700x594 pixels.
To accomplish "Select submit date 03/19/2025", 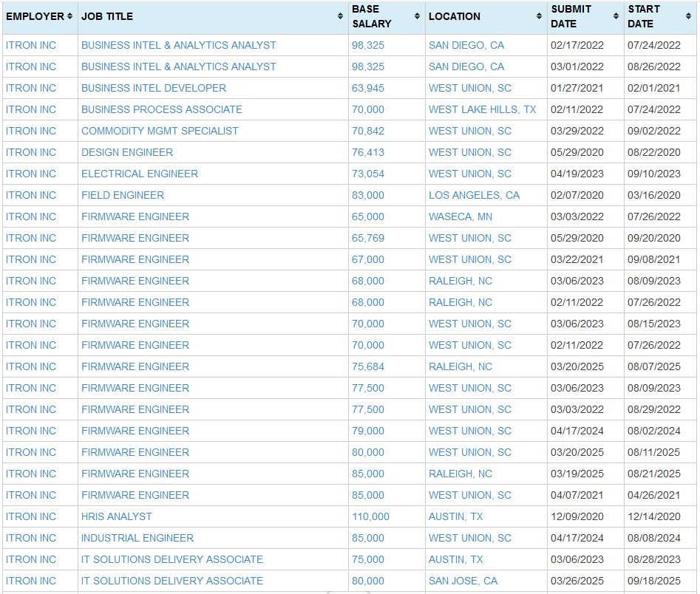I will click(x=577, y=474).
